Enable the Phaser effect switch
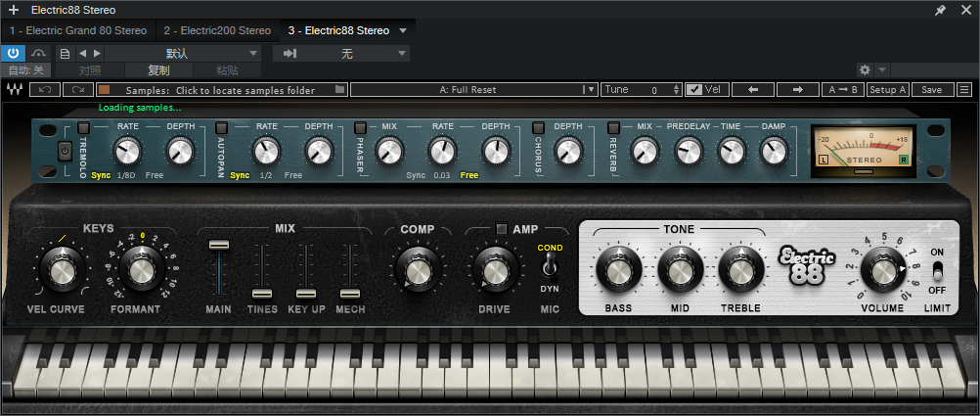 [360, 127]
